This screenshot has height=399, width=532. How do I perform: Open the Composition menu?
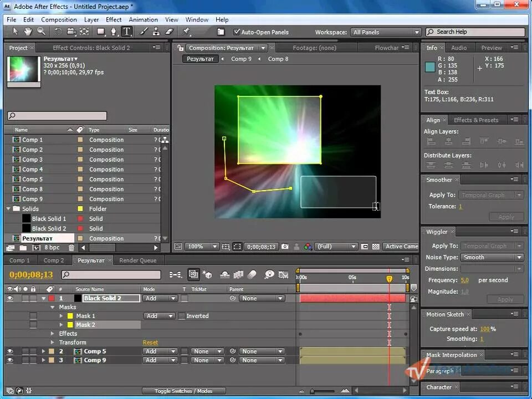59,20
